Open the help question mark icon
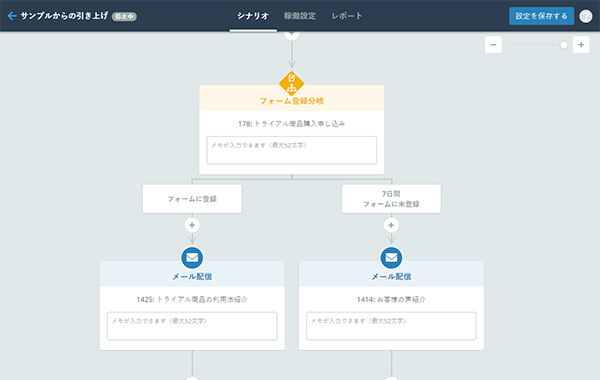This screenshot has height=380, width=600. point(585,16)
